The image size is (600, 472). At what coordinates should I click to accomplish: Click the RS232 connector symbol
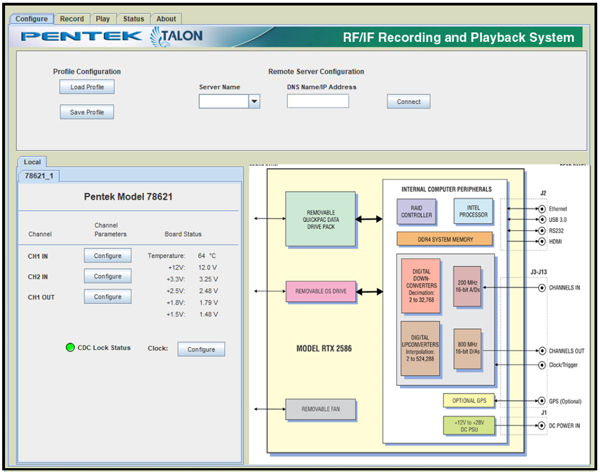541,230
